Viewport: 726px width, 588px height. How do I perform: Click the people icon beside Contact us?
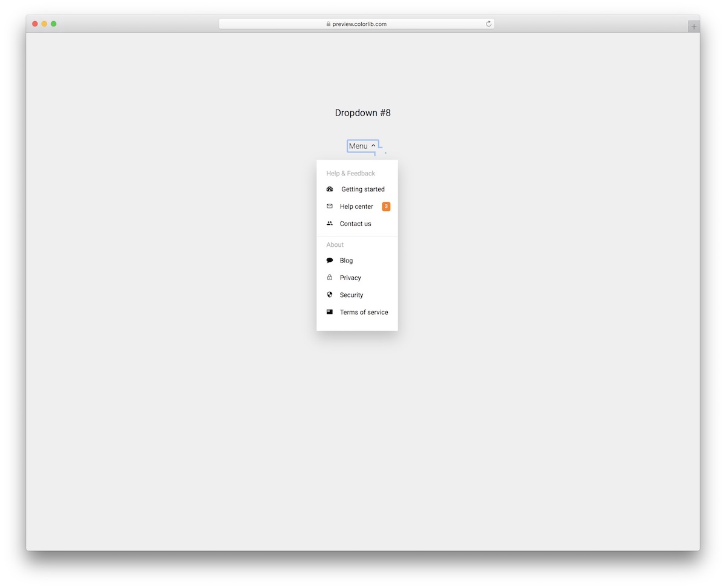point(329,223)
